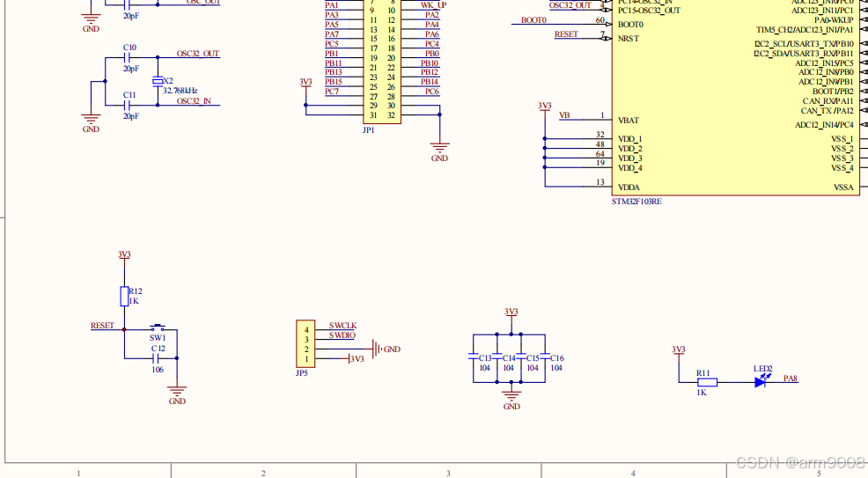Select the C12 capacitor symbol

pos(157,358)
